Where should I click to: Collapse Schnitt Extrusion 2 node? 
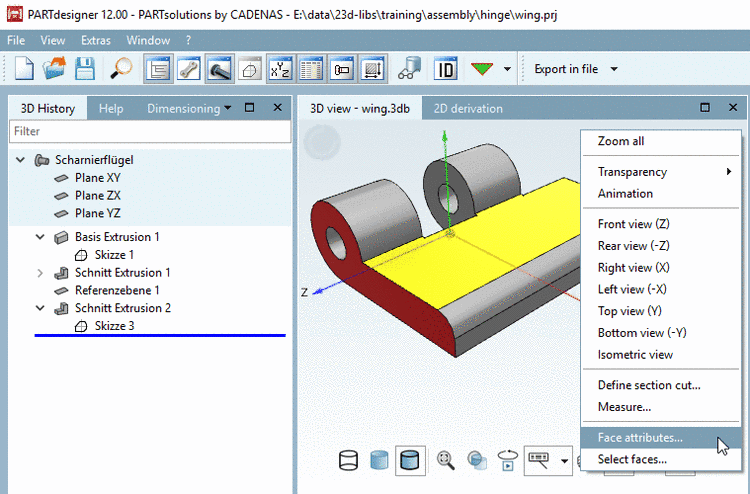(40, 308)
